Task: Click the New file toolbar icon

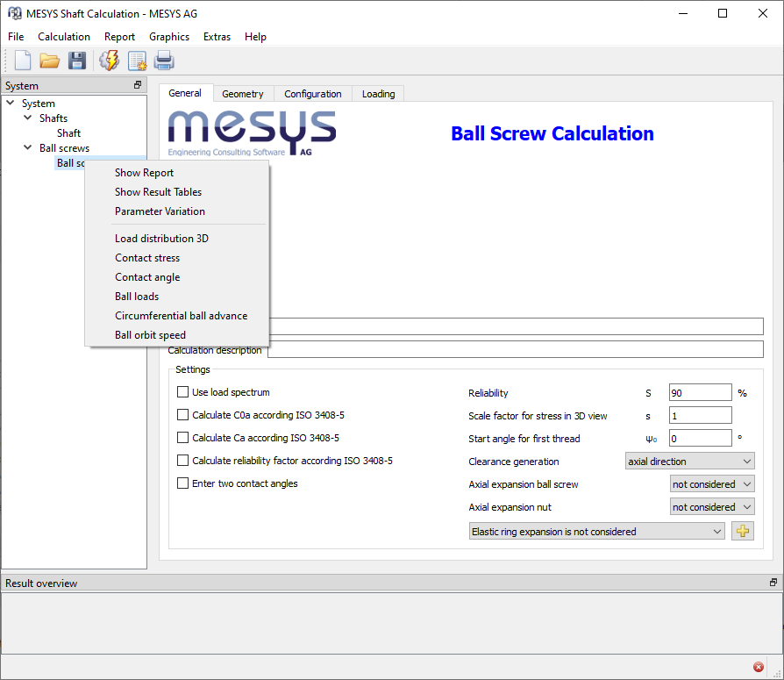Action: [x=23, y=61]
